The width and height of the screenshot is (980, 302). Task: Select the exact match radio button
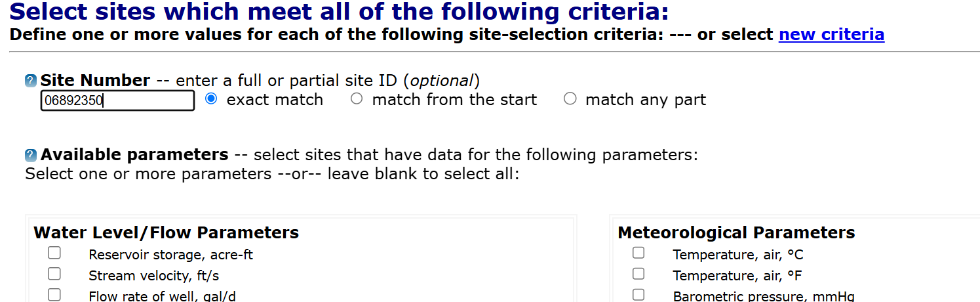[x=211, y=99]
